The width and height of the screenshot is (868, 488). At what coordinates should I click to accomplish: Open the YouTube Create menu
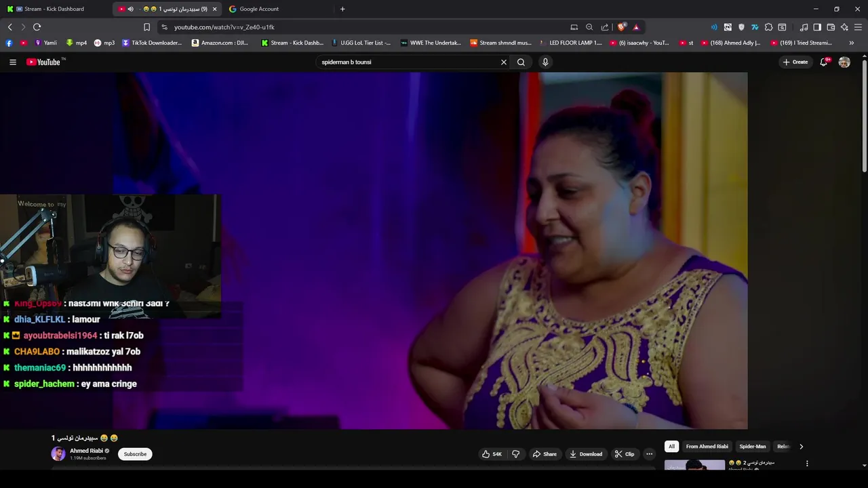coord(795,62)
